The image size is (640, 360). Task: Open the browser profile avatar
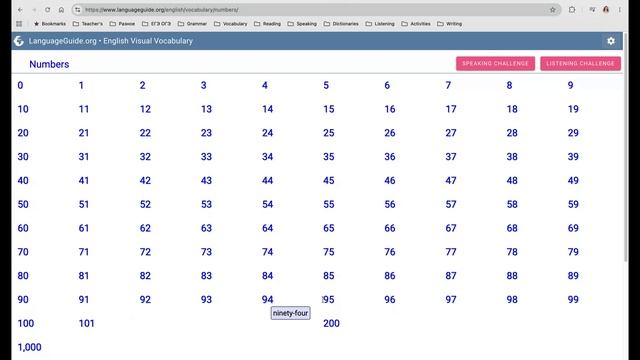(x=606, y=9)
